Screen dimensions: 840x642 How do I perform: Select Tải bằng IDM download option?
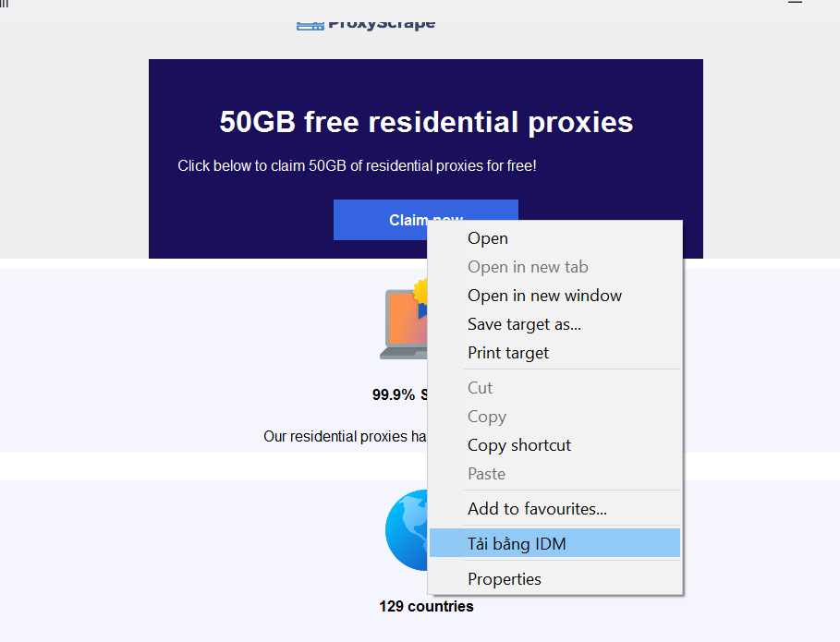pos(517,544)
